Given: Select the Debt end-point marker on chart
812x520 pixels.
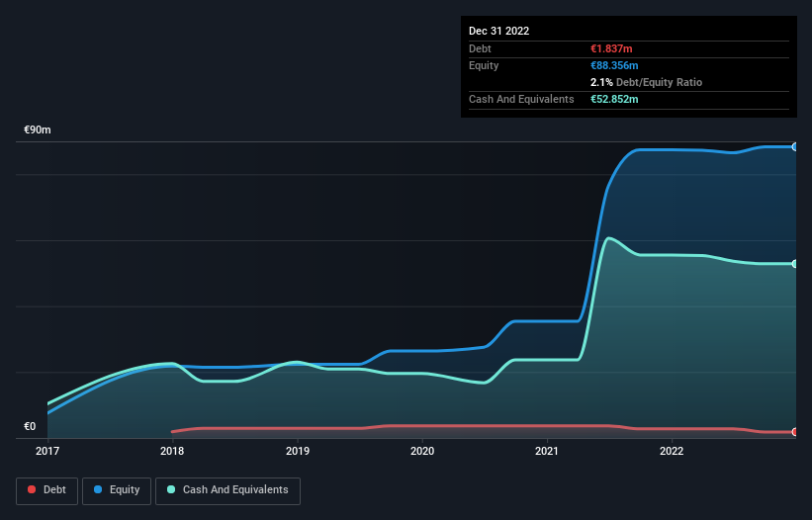Looking at the screenshot, I should pyautogui.click(x=795, y=432).
